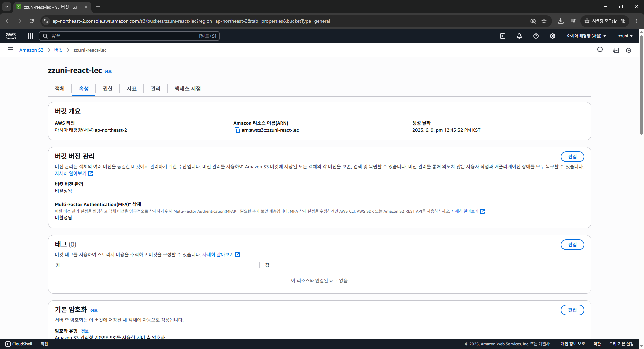644x349 pixels.
Task: Open the help question mark menu
Action: pos(536,36)
